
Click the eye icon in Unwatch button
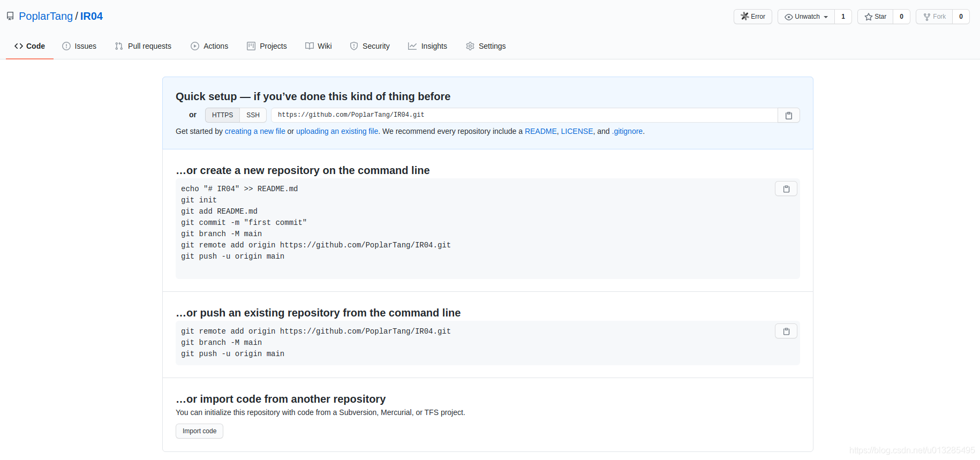pos(789,17)
